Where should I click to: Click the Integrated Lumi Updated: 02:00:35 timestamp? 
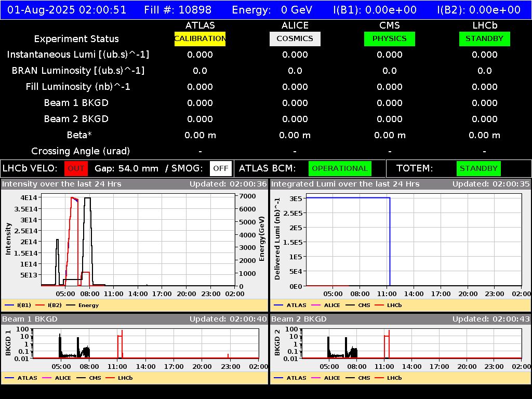pos(491,184)
